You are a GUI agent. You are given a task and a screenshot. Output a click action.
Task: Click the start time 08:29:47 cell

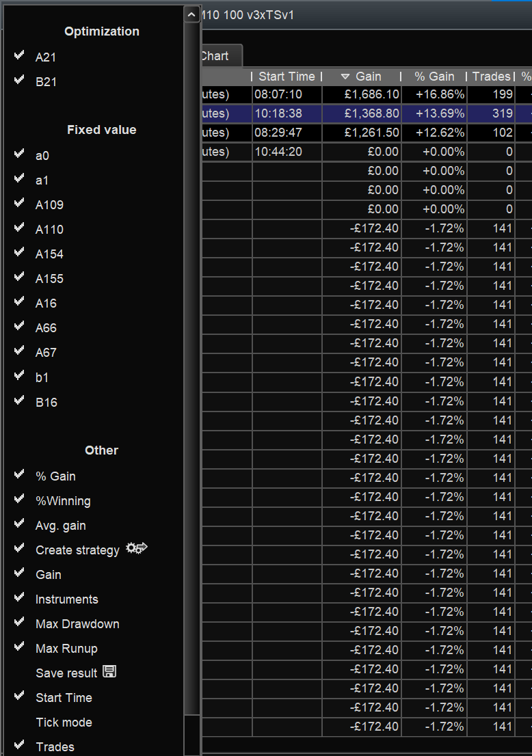287,133
